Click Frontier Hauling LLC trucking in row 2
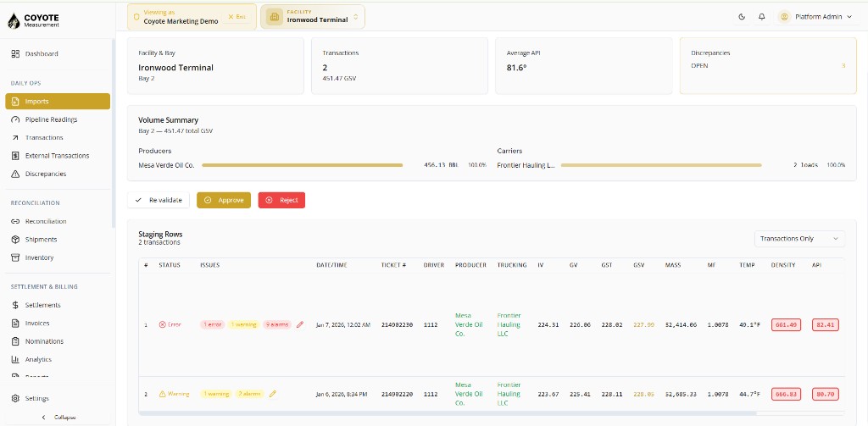 pos(509,394)
